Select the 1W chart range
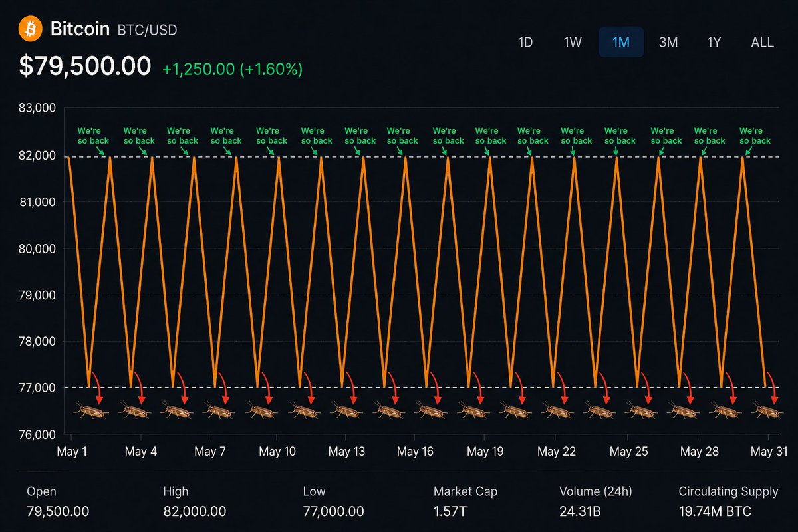 [x=573, y=42]
